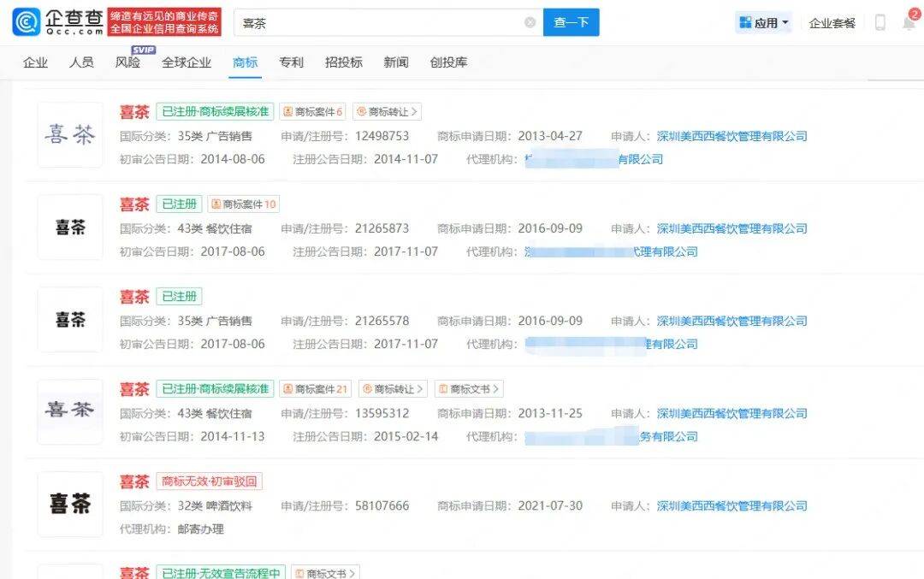Open 商标案件 21 badge in fourth result
Image resolution: width=924 pixels, height=579 pixels.
315,389
